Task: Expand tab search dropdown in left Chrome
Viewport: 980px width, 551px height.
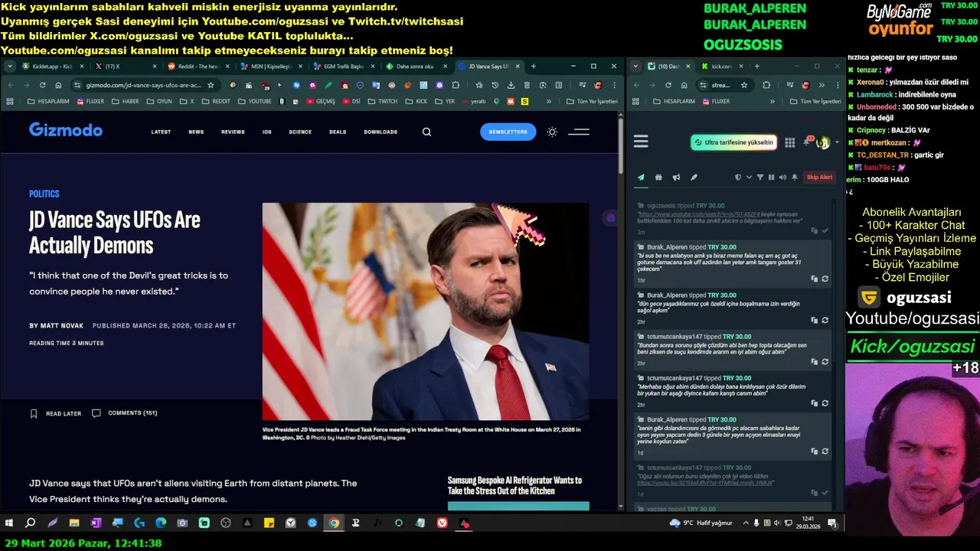Action: coord(10,67)
